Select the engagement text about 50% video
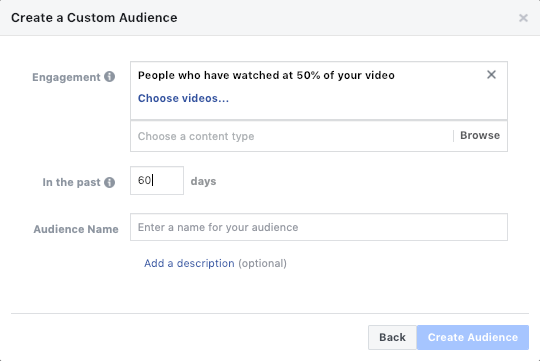 pos(266,75)
